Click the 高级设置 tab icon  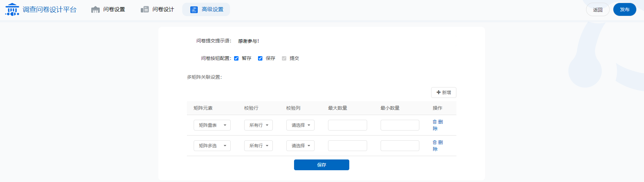(194, 9)
